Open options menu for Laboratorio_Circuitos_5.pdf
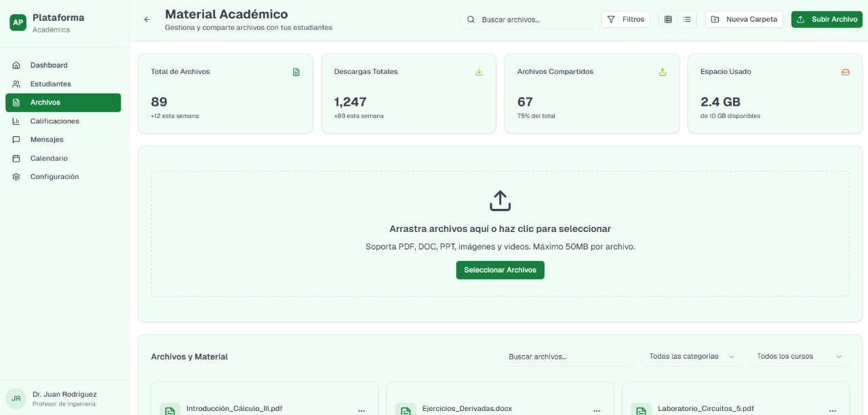The width and height of the screenshot is (868, 415). 832,410
